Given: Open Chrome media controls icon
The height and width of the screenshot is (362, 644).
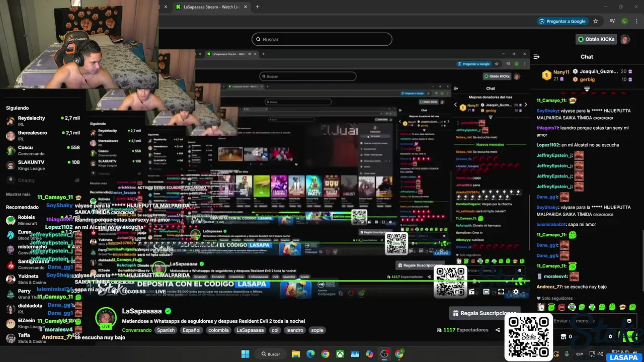Looking at the screenshot, I should click(612, 21).
